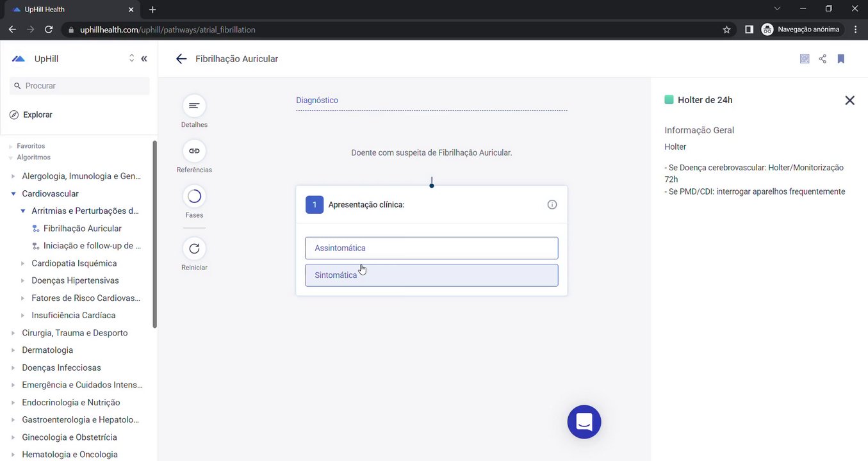Click the share icon in header

pyautogui.click(x=823, y=59)
